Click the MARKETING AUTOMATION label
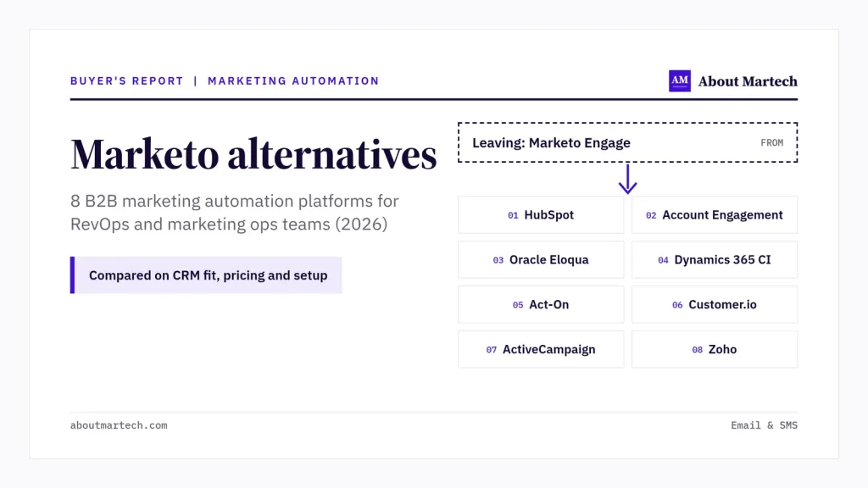The height and width of the screenshot is (488, 868). pyautogui.click(x=293, y=80)
